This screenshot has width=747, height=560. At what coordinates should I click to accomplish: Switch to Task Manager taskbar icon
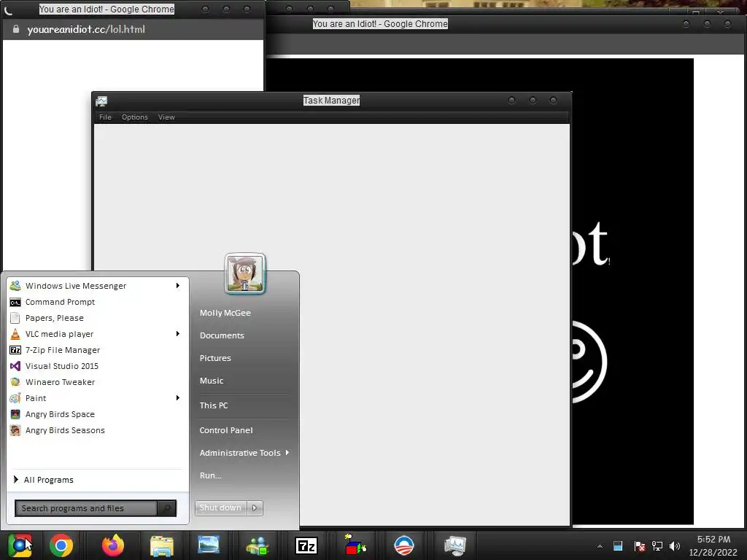(x=455, y=545)
